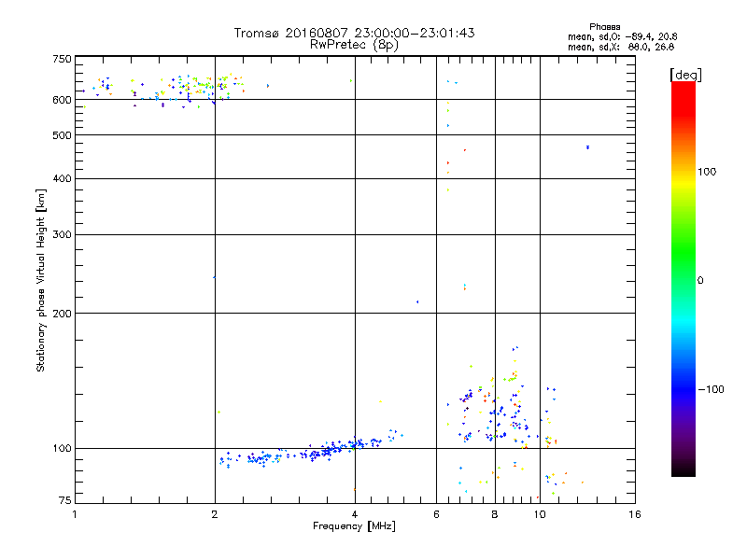Click the 'Phases' statistics header

pos(604,27)
